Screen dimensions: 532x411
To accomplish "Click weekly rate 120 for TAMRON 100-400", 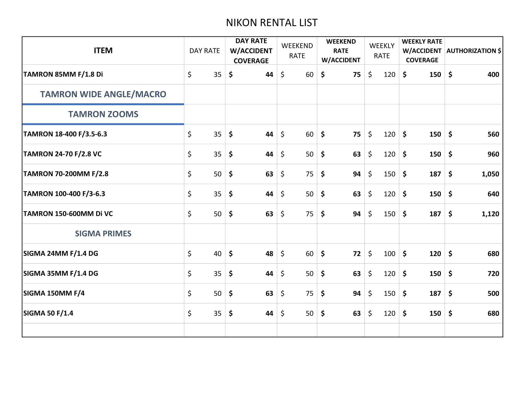I will [x=389, y=194].
